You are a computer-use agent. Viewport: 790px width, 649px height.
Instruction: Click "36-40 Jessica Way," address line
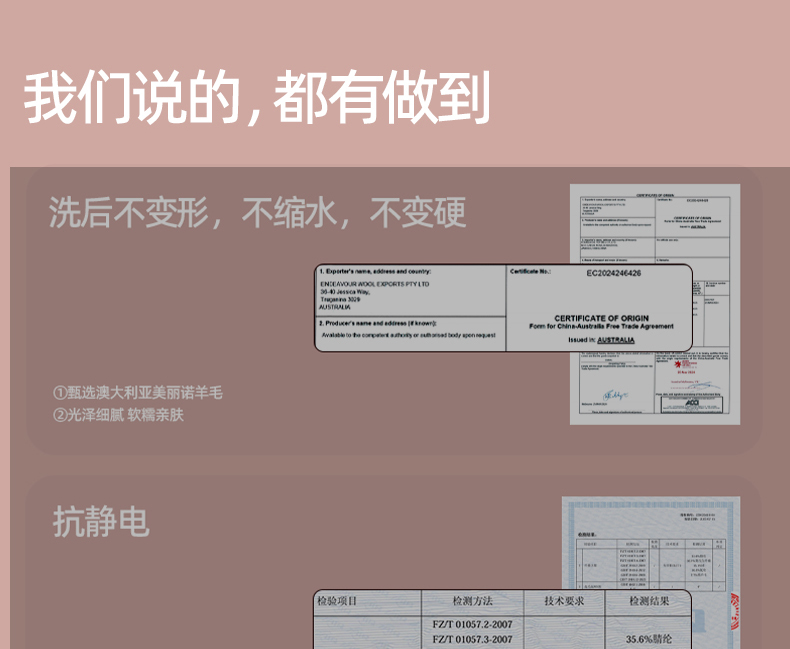345,292
